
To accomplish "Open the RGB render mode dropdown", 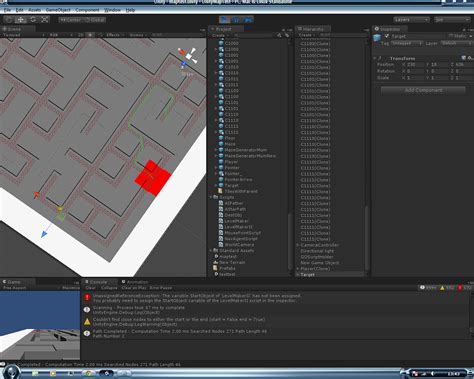I will pyautogui.click(x=60, y=35).
